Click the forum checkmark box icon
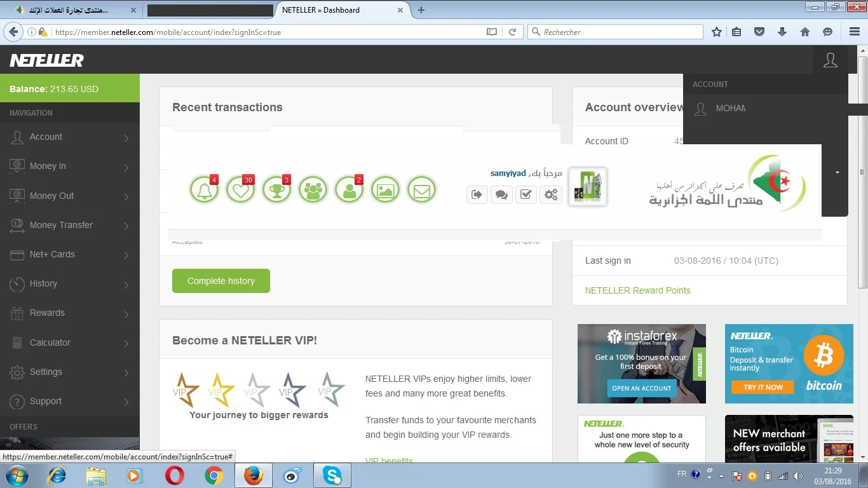This screenshot has width=868, height=488. 526,194
